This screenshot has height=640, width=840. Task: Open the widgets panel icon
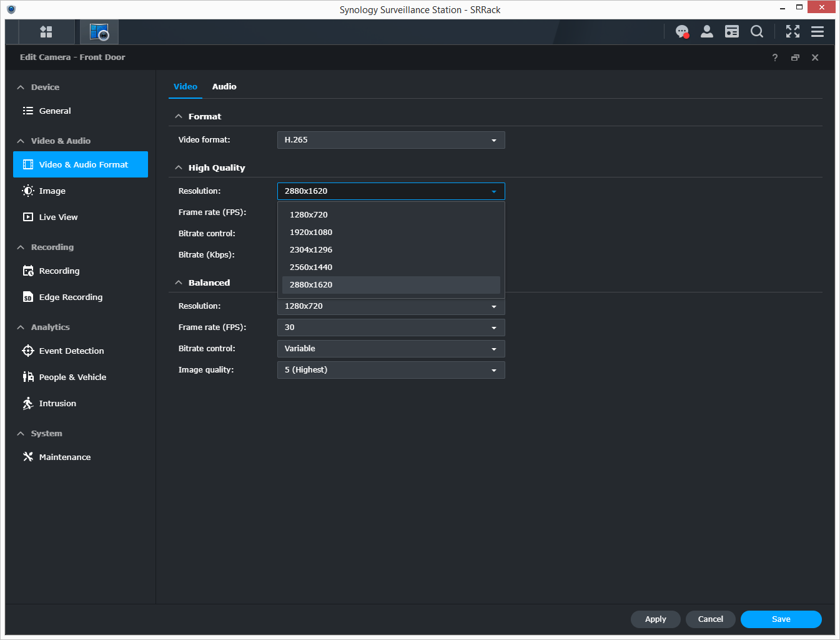(732, 31)
